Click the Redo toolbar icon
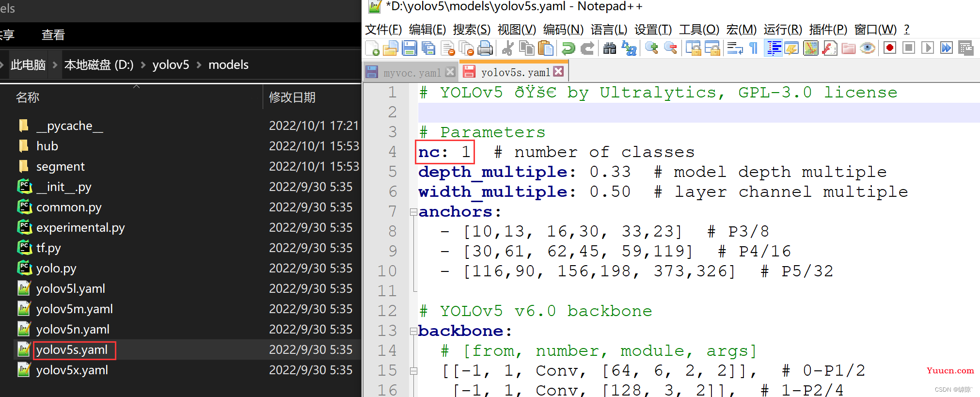Screen dimensions: 980x397 coord(587,48)
